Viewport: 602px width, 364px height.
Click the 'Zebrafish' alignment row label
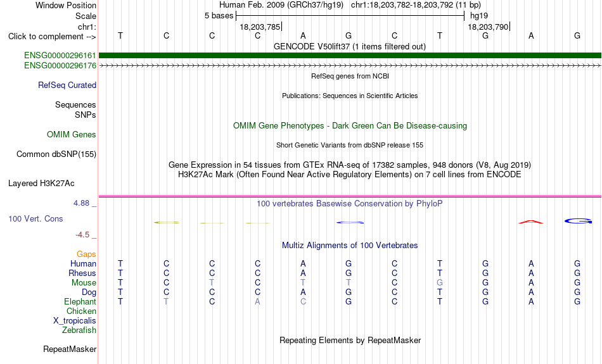pos(79,330)
